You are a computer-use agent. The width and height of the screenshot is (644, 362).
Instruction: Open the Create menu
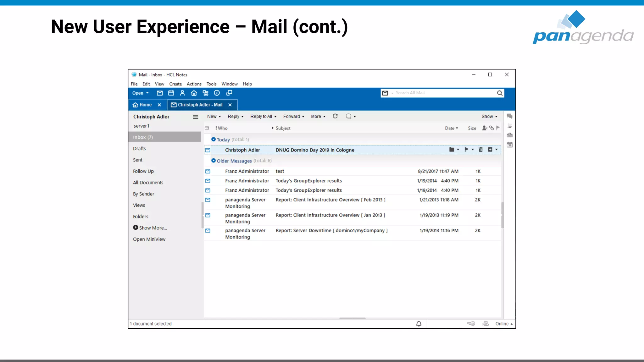click(175, 84)
